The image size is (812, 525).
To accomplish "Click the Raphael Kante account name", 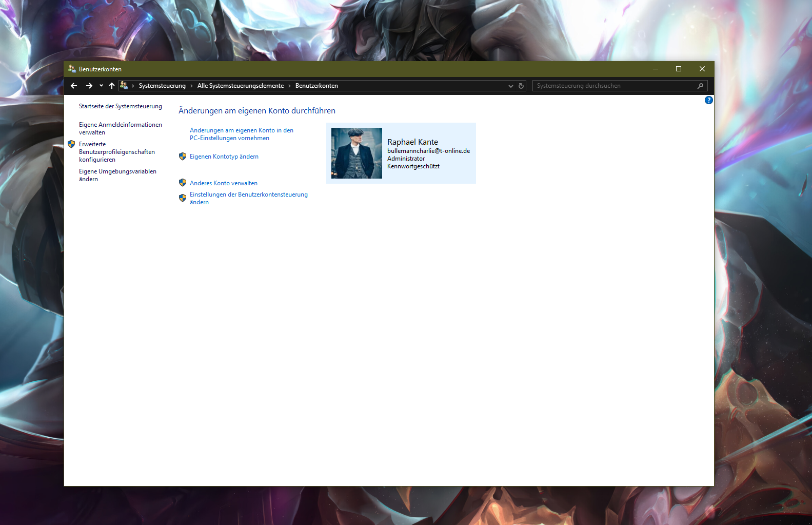I will (x=412, y=142).
